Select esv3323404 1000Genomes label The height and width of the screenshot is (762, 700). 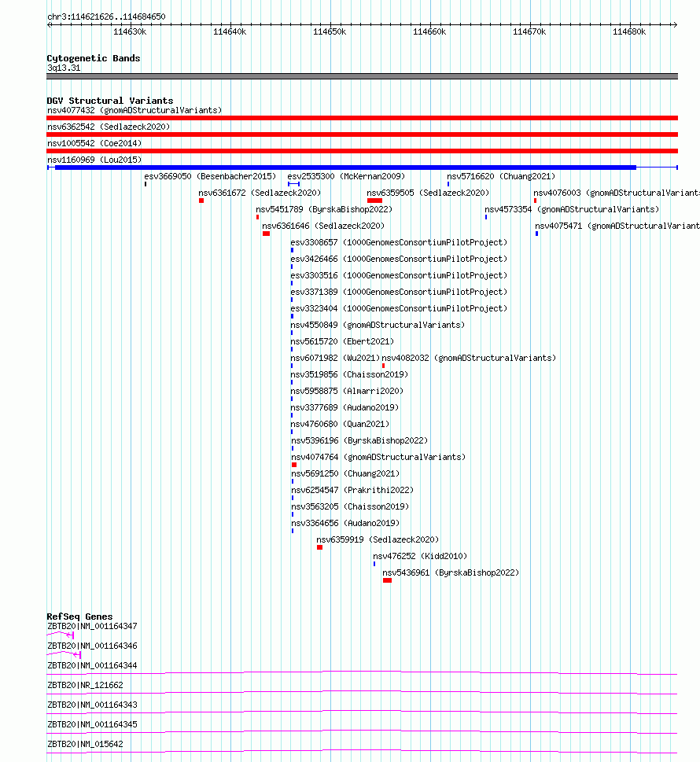pos(399,308)
